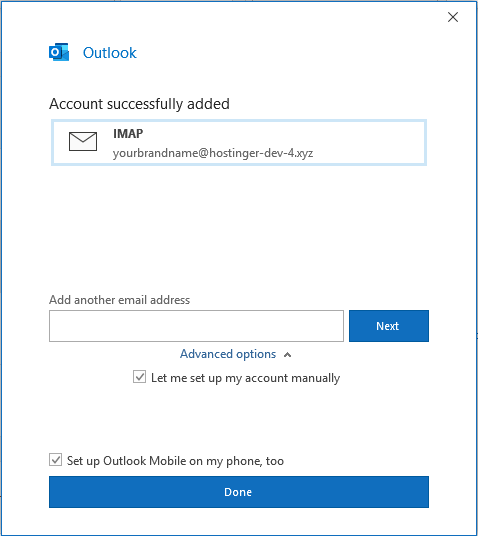
Task: Click the yourbrandname@hostinger-dev-4.xyz address text
Action: (x=213, y=153)
